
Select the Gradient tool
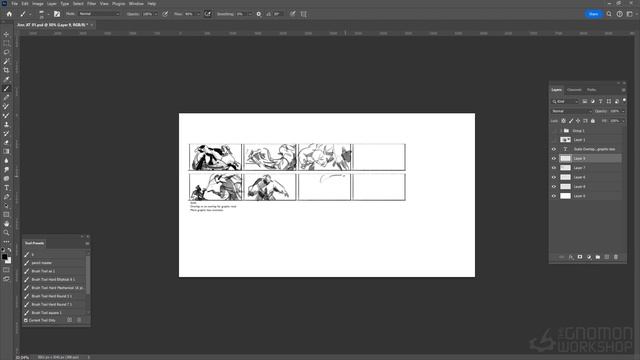tap(6, 151)
